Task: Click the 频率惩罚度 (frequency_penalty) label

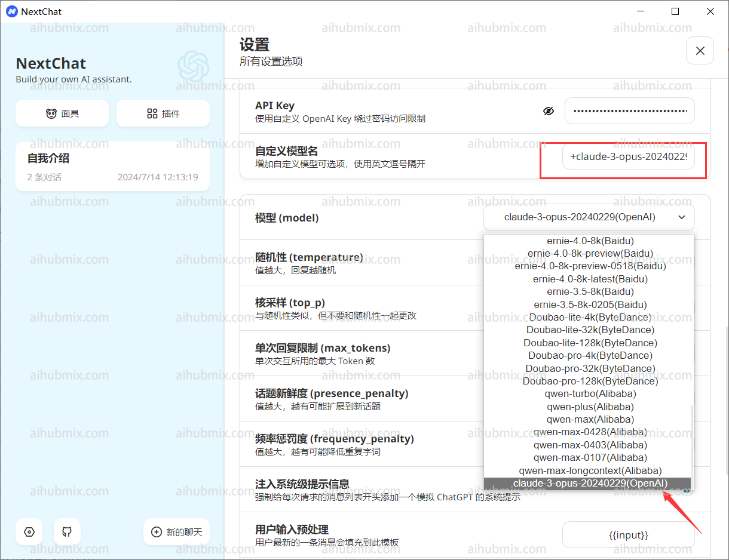Action: point(335,439)
